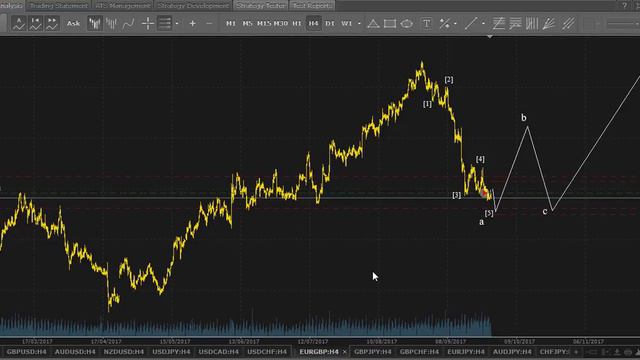Select the active EURGBP:H4 chart tab
This screenshot has height=360, width=640.
(319, 351)
